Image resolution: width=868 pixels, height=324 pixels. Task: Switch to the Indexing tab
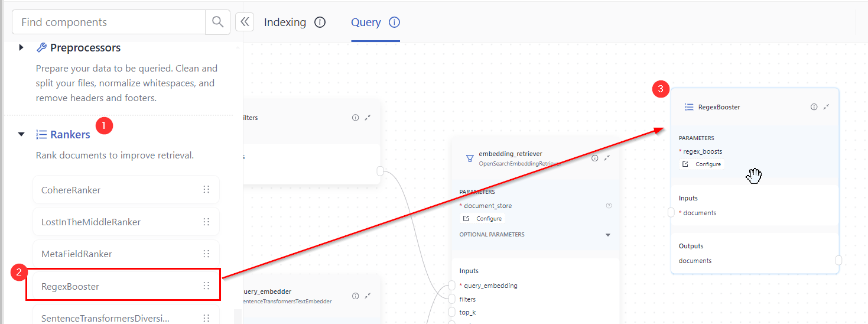(285, 22)
